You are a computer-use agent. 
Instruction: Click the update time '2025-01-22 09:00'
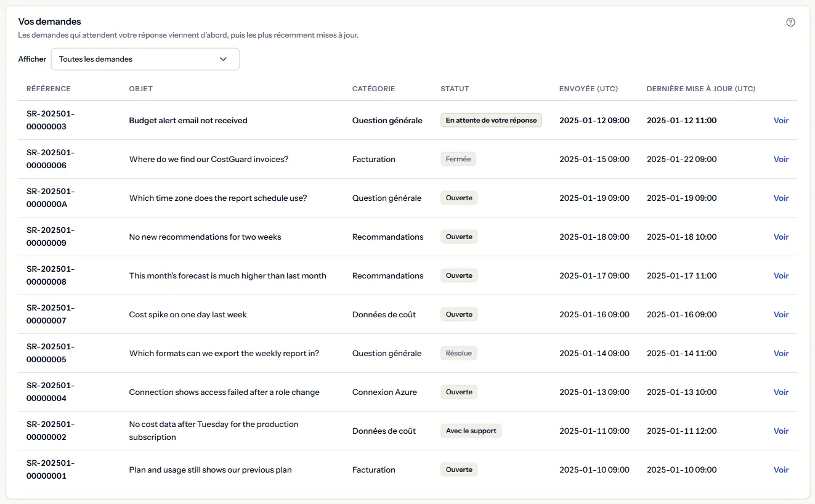tap(682, 160)
